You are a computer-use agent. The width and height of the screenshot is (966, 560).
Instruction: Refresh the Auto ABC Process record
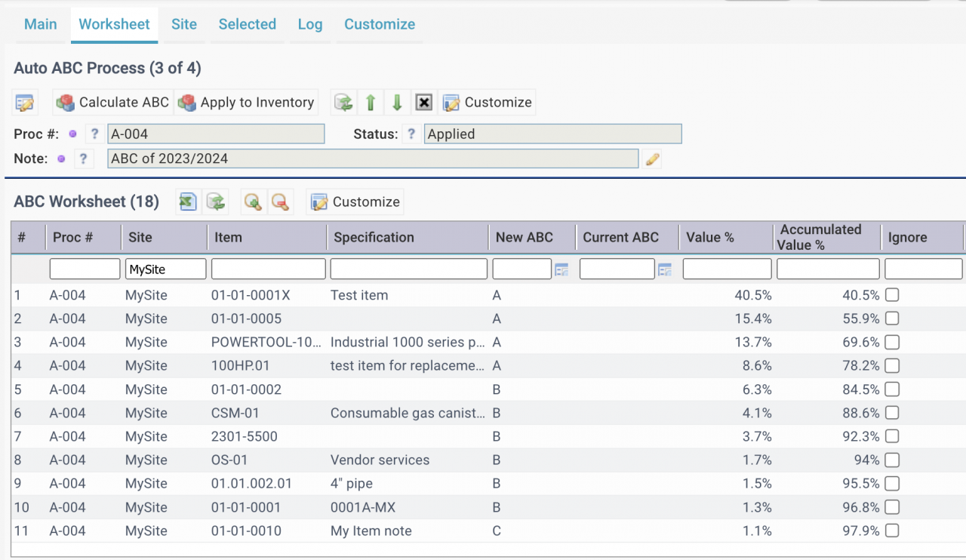coord(343,103)
